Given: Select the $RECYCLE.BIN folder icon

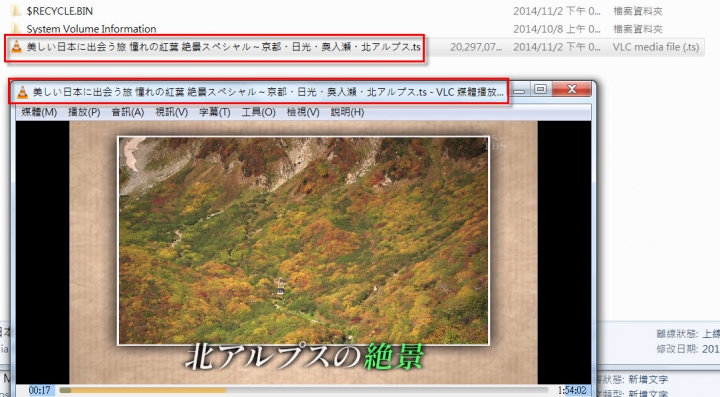Looking at the screenshot, I should click(x=16, y=11).
